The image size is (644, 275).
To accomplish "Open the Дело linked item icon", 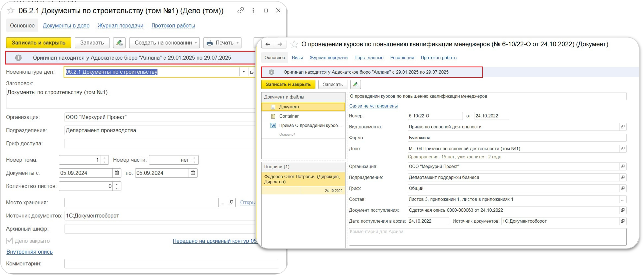I will pos(623,149).
